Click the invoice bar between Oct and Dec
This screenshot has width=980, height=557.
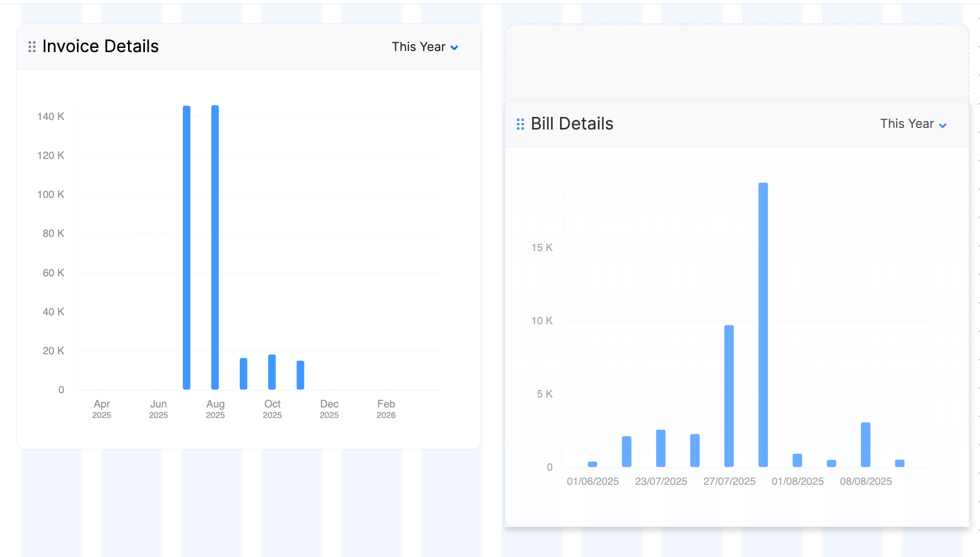(x=300, y=375)
